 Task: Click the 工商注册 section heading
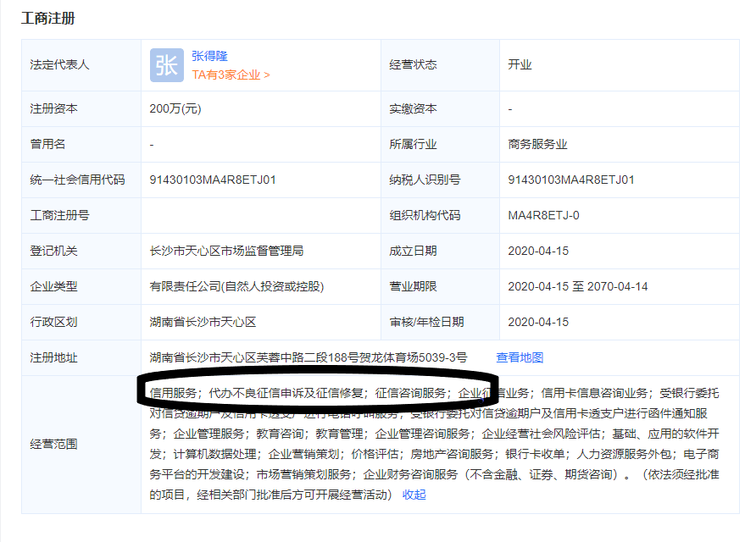[x=48, y=17]
